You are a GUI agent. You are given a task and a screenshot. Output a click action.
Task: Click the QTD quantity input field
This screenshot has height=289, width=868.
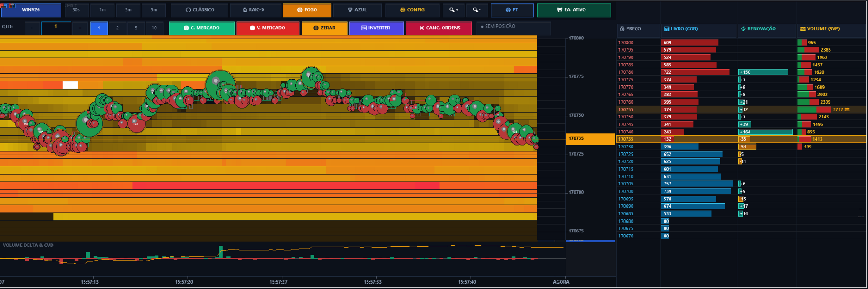click(x=56, y=28)
